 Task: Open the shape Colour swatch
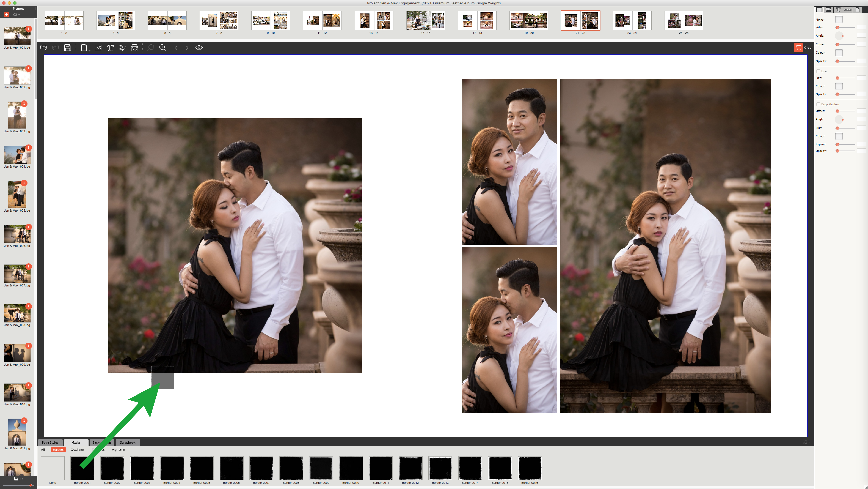[839, 53]
